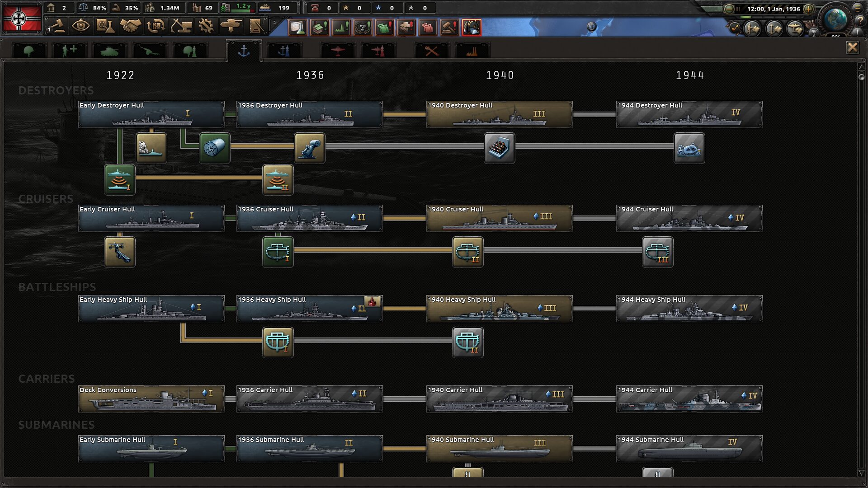Select the cruiser floatplane catapult technology
This screenshot has height=488, width=868.
coord(120,252)
